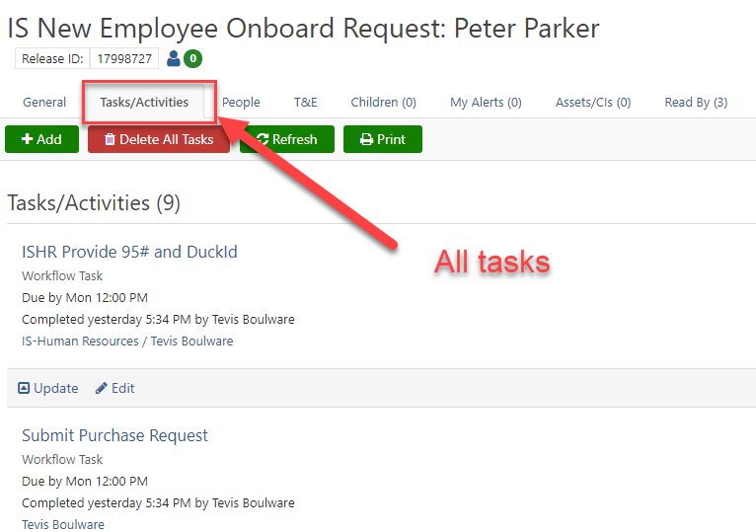Screen dimensions: 756x532
Task: Click the Refresh button with circular arrows
Action: click(287, 139)
